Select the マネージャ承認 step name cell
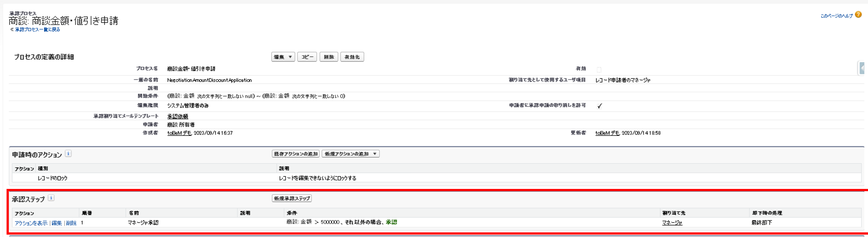Image resolution: width=868 pixels, height=237 pixels. coord(143,222)
